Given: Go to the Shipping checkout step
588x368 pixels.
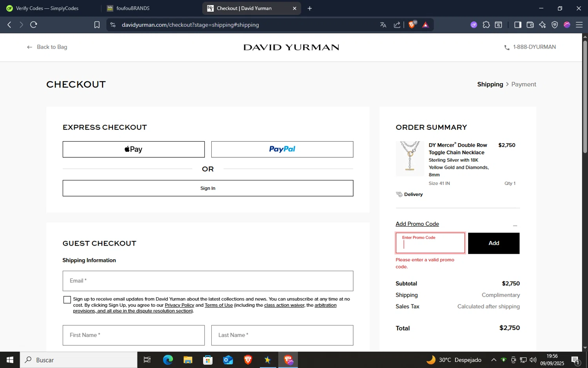Looking at the screenshot, I should click(x=490, y=84).
